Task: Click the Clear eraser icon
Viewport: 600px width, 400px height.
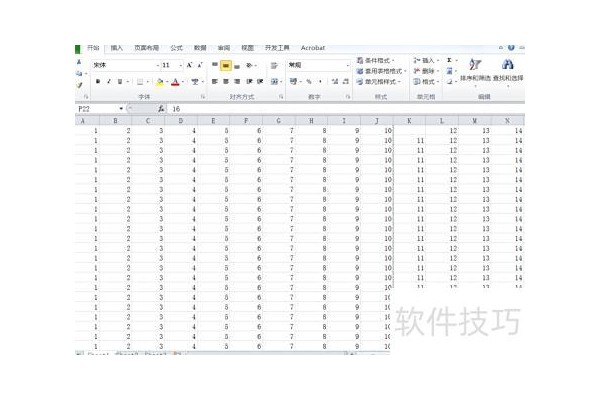Action: click(450, 82)
